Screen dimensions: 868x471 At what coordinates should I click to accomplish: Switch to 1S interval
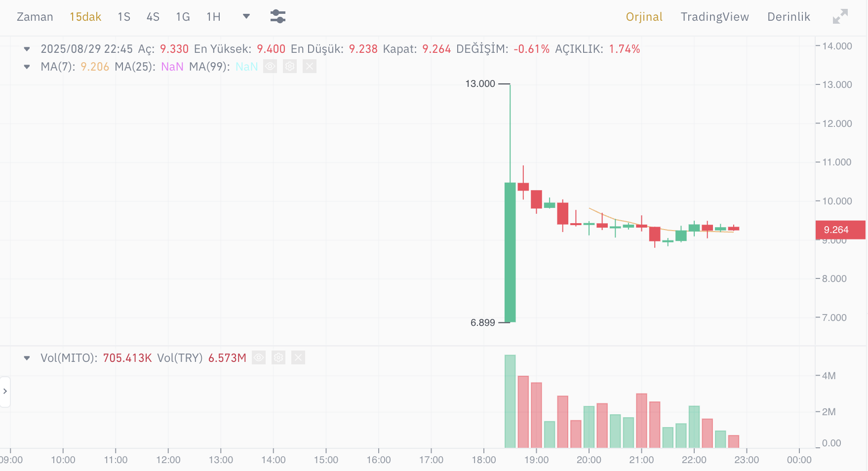tap(123, 16)
